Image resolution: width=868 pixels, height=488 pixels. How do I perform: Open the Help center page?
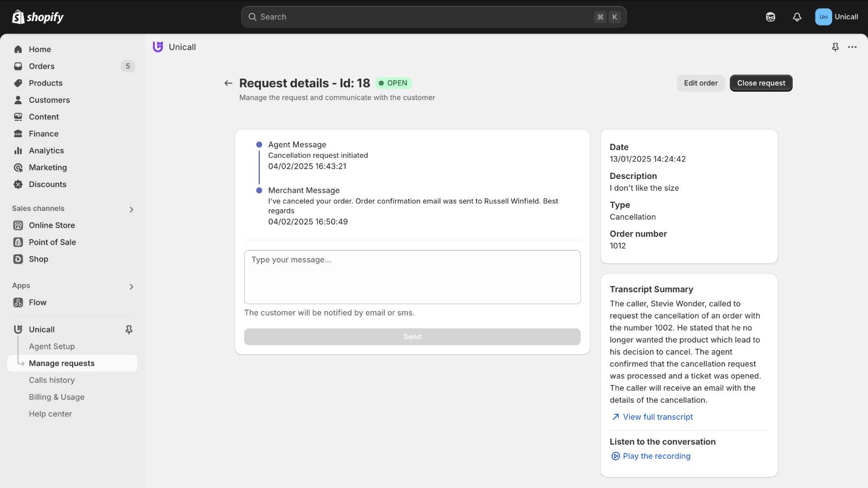pyautogui.click(x=50, y=414)
